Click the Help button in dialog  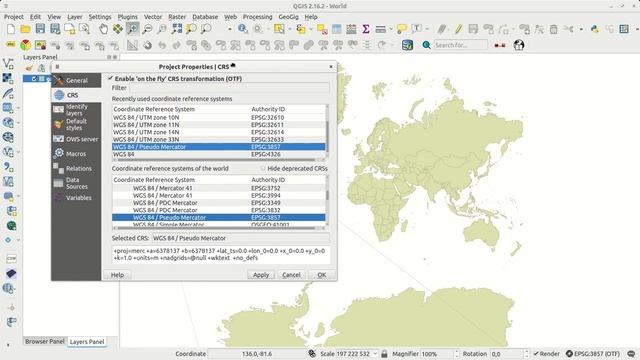tap(117, 275)
